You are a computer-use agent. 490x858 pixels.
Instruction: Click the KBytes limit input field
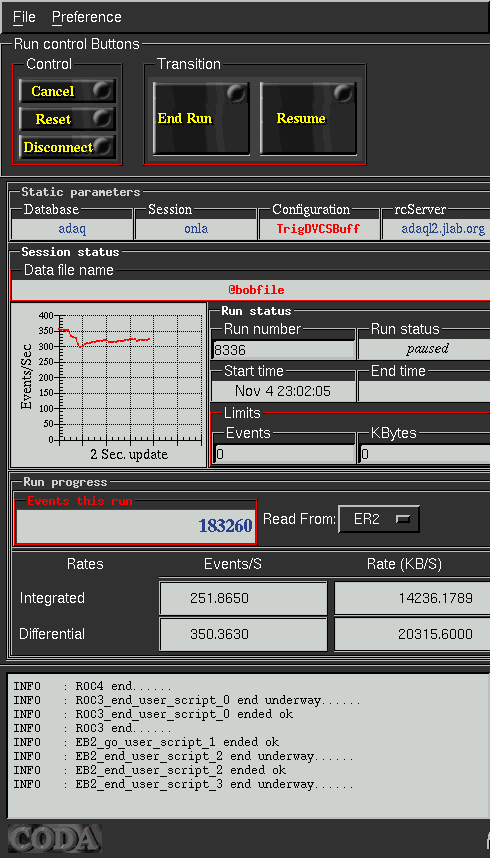coord(424,454)
